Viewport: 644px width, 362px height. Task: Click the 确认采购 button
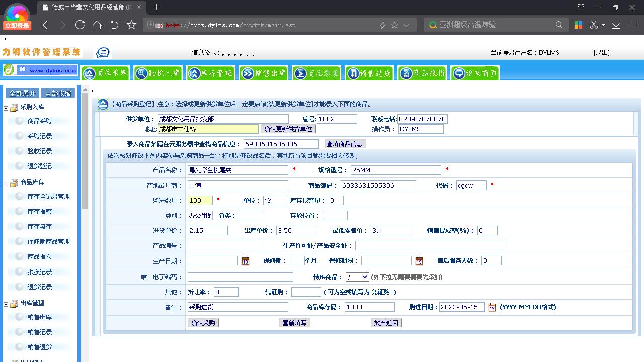tap(202, 323)
